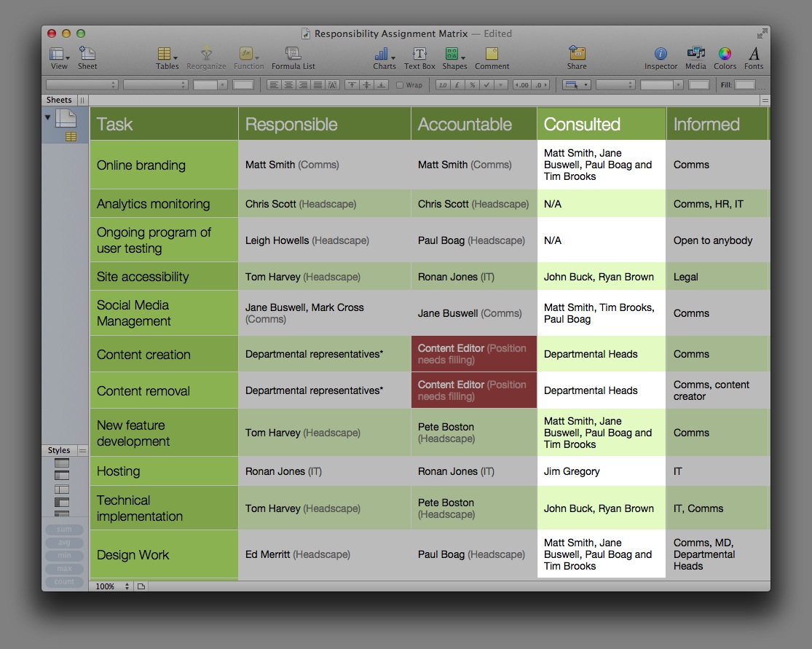The height and width of the screenshot is (649, 812).
Task: Open the Media browser
Action: coord(695,58)
